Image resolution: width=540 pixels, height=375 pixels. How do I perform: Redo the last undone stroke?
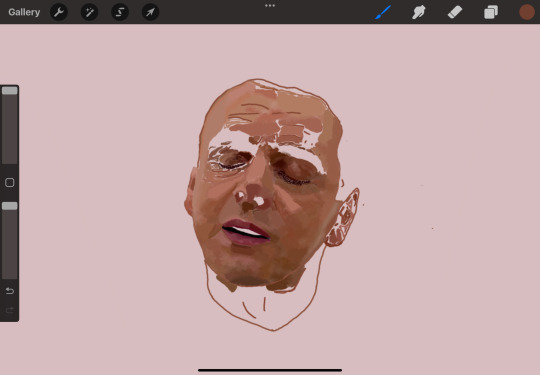tap(10, 310)
